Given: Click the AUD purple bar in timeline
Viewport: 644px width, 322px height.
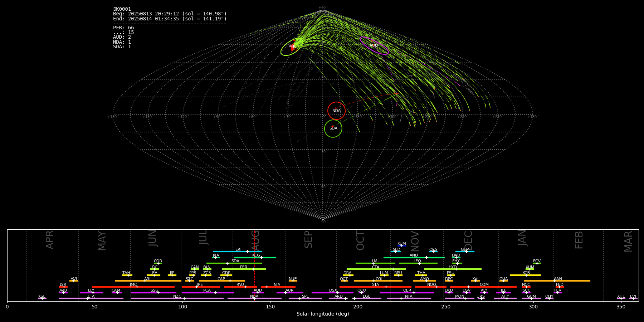Looking at the screenshot, I should coord(258,293).
